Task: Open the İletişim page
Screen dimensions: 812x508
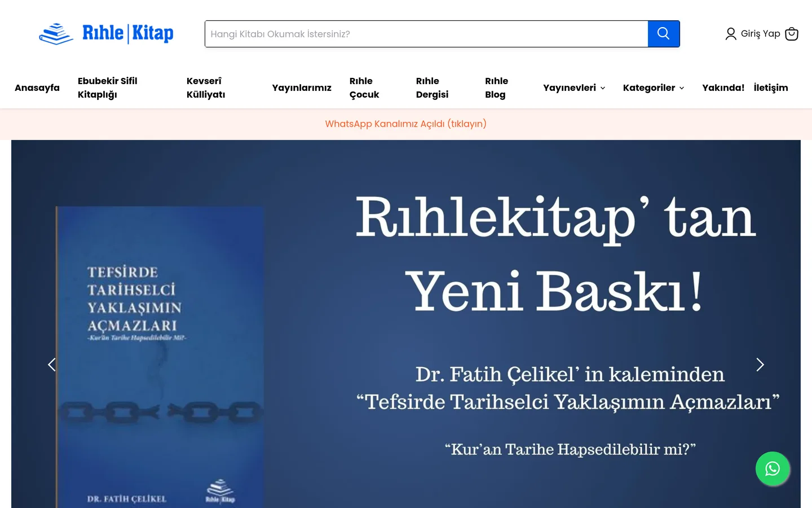Action: 771,87
